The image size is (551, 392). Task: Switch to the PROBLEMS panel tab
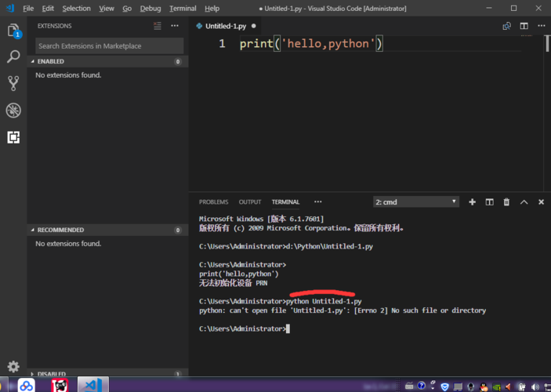(x=214, y=201)
